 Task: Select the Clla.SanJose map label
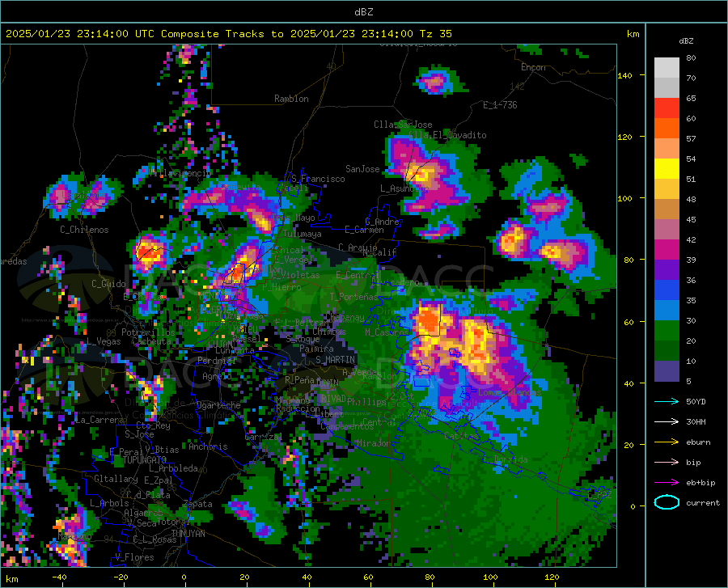pos(403,125)
